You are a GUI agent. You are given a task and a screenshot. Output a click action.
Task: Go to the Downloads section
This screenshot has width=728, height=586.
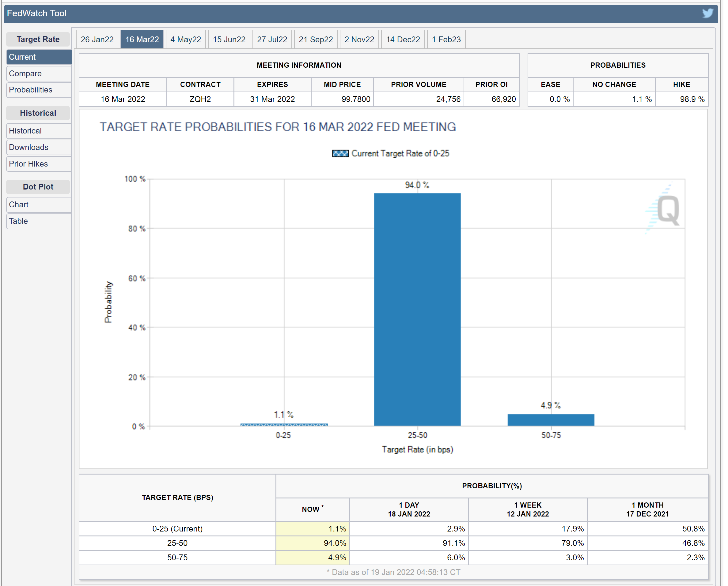click(38, 148)
